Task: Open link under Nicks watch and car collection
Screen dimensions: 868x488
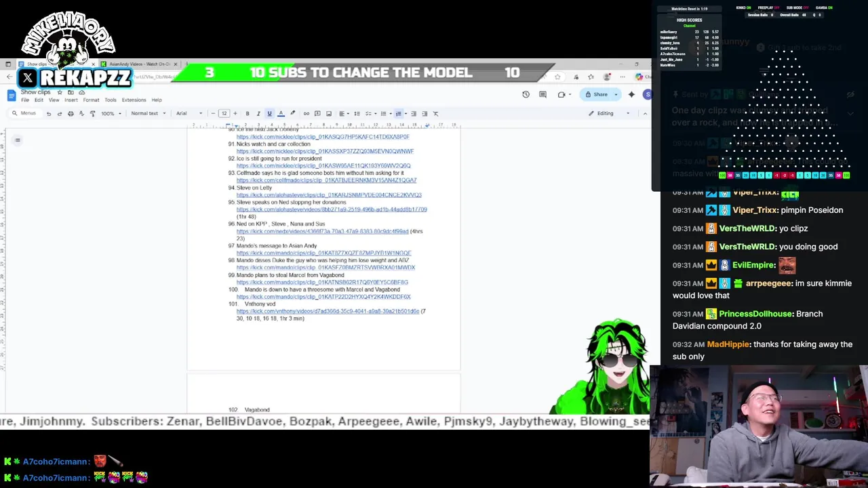Action: [x=325, y=151]
